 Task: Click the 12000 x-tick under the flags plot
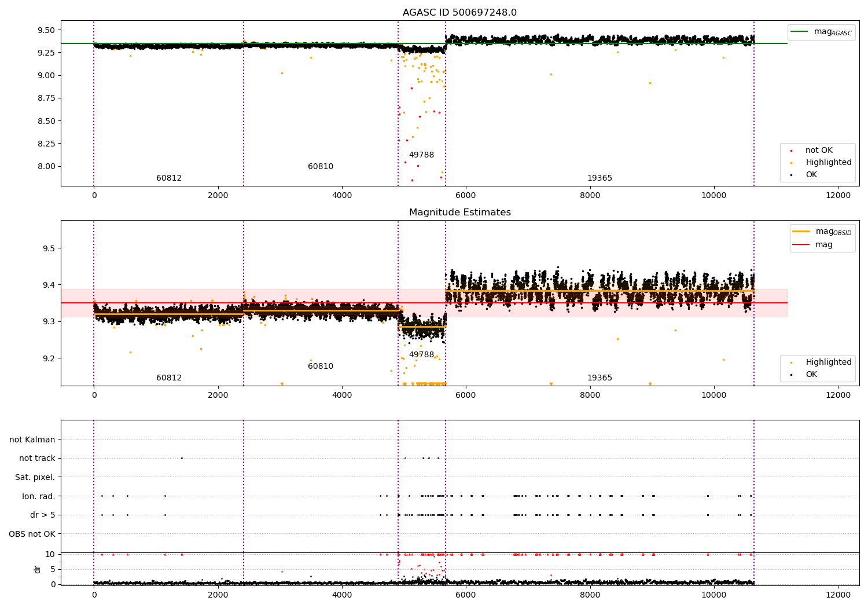[x=838, y=595]
